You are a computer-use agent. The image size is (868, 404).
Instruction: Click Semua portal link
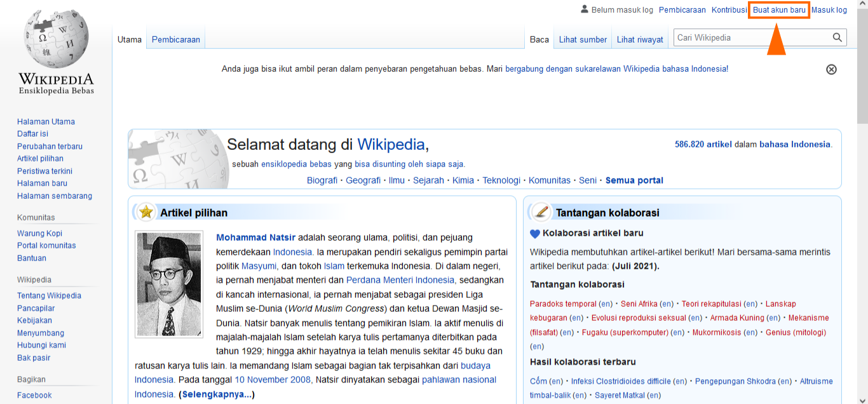tap(634, 180)
